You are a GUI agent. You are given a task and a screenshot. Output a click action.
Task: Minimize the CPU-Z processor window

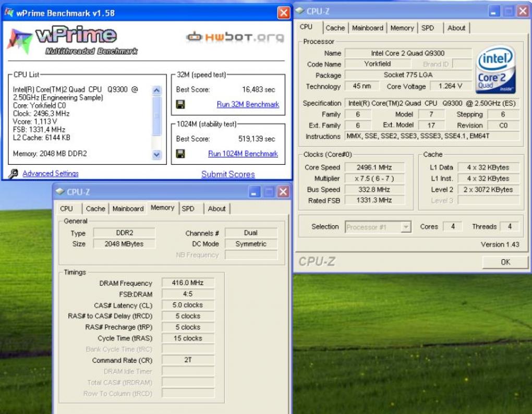tap(494, 11)
